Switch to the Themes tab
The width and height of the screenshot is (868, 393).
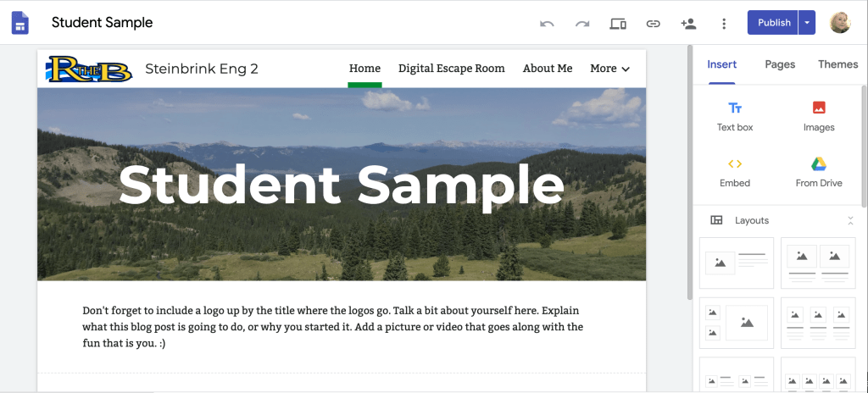[837, 64]
